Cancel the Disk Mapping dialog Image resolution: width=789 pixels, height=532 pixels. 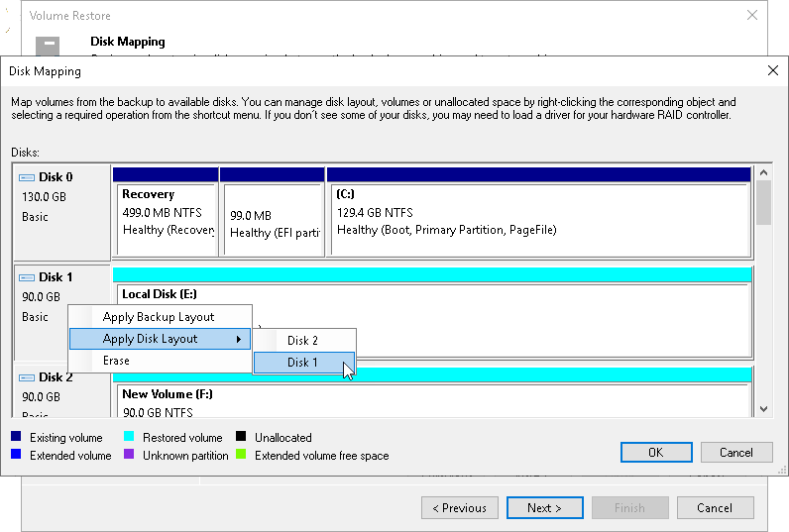(736, 453)
